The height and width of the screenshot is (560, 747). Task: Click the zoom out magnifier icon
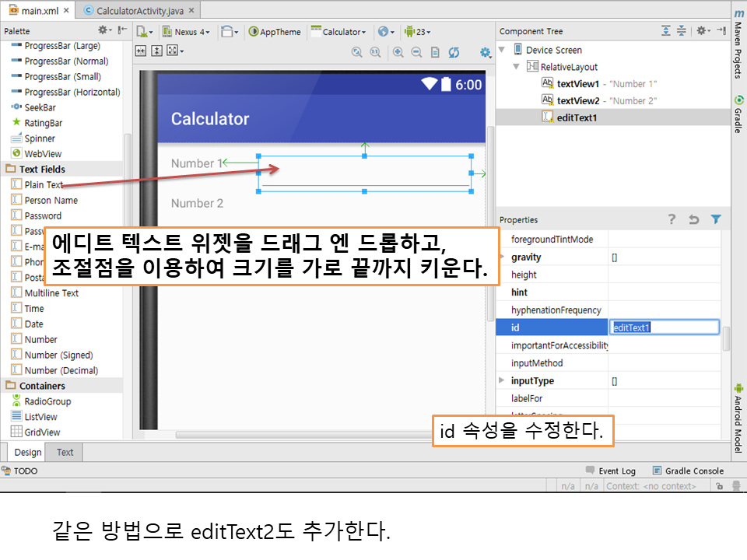pyautogui.click(x=416, y=52)
